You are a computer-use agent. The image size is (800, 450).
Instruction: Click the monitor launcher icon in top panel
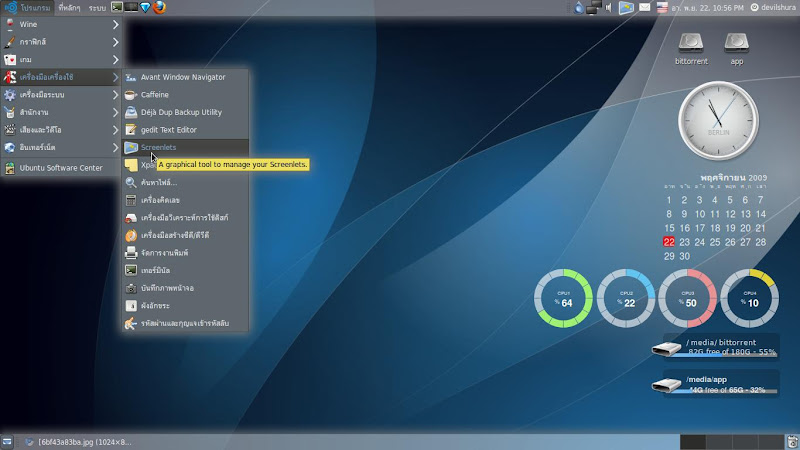pyautogui.click(x=131, y=7)
